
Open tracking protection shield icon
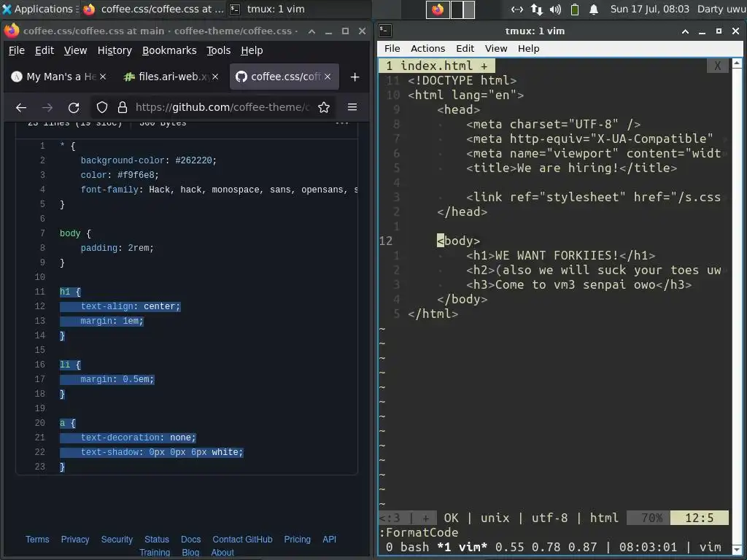pos(102,108)
